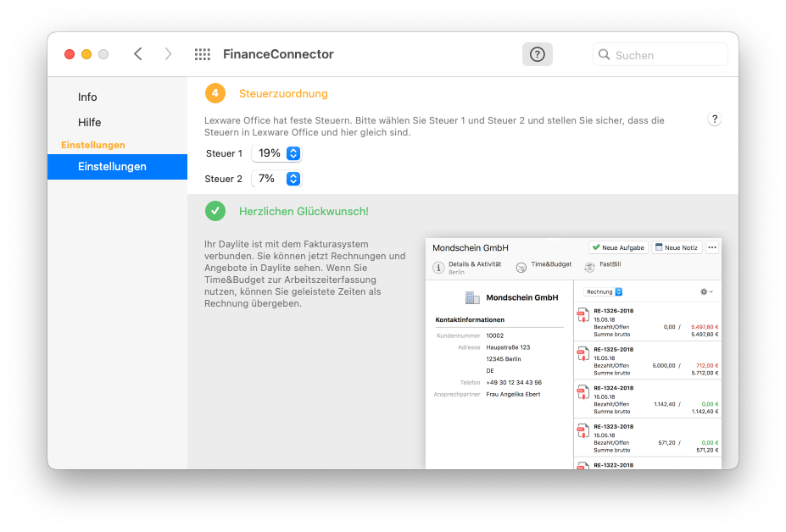Focus the Suchen search field
The height and width of the screenshot is (532, 786).
pos(661,54)
